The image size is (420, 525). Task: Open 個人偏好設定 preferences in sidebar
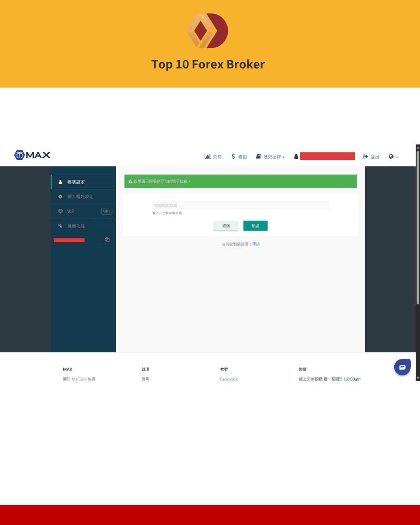coord(80,197)
